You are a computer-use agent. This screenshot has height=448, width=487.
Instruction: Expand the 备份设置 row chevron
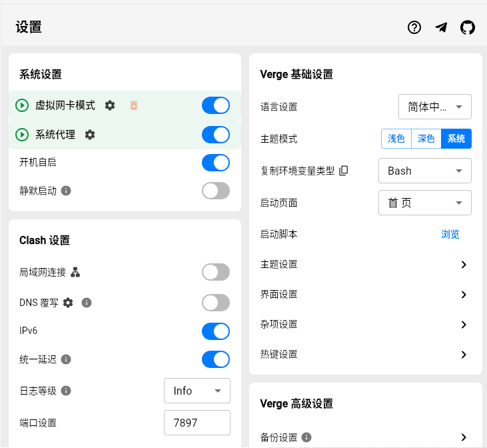pos(464,437)
